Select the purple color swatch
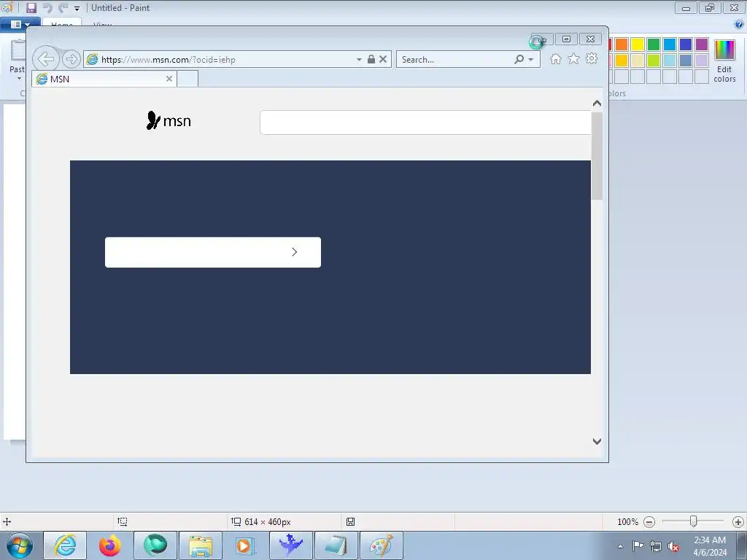The image size is (747, 560). click(x=702, y=44)
